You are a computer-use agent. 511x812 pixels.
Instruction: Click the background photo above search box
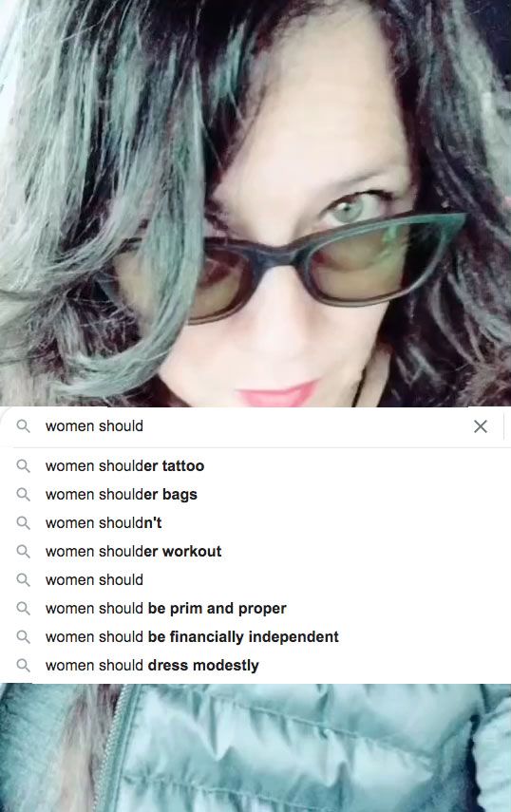255,203
